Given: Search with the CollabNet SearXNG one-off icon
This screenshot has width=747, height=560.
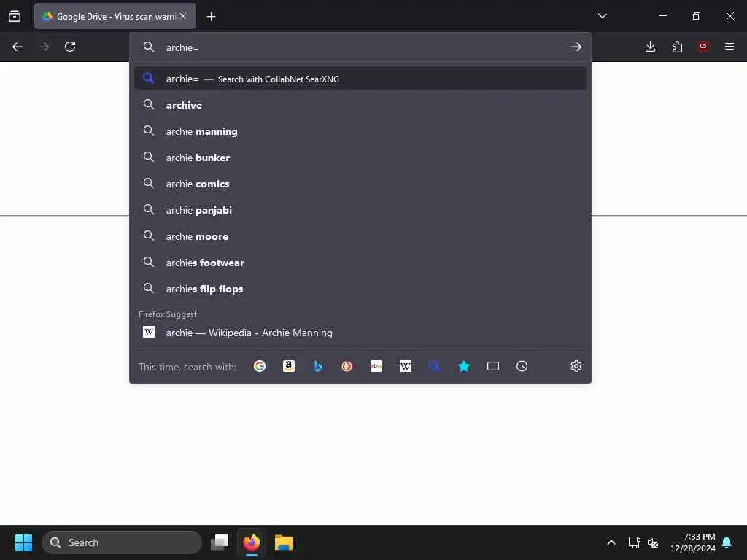Looking at the screenshot, I should (x=435, y=366).
